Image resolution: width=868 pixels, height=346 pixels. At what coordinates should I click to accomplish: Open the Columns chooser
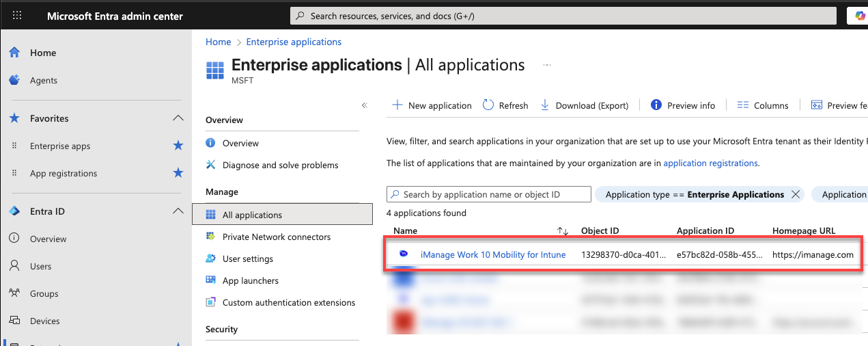(763, 105)
